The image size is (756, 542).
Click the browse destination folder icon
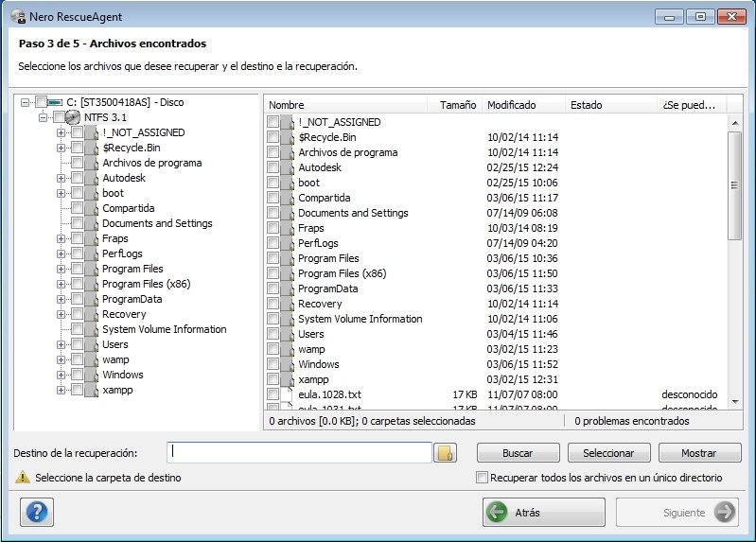[x=445, y=453]
